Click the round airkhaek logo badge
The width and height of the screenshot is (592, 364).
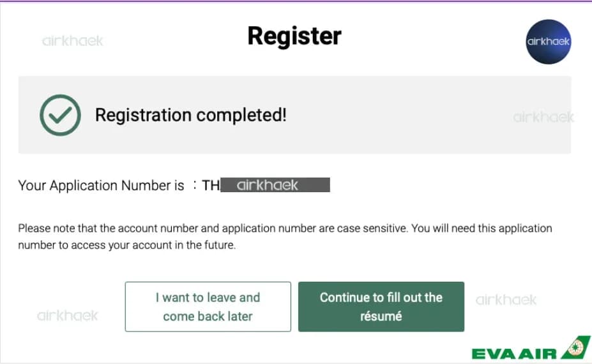click(548, 42)
